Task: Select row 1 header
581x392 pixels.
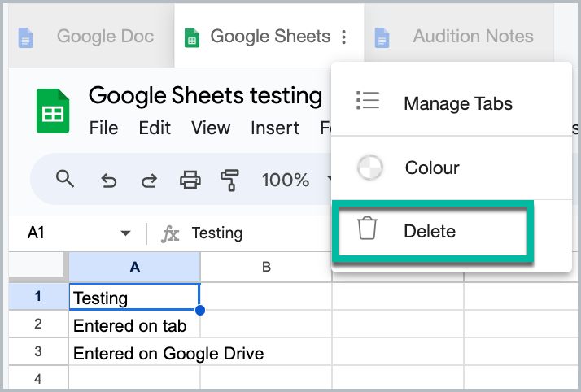Action: pos(38,296)
